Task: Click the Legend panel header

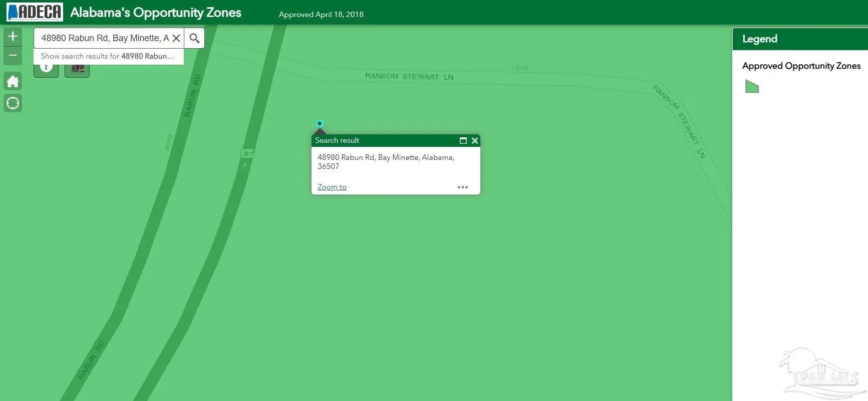Action: coord(799,39)
